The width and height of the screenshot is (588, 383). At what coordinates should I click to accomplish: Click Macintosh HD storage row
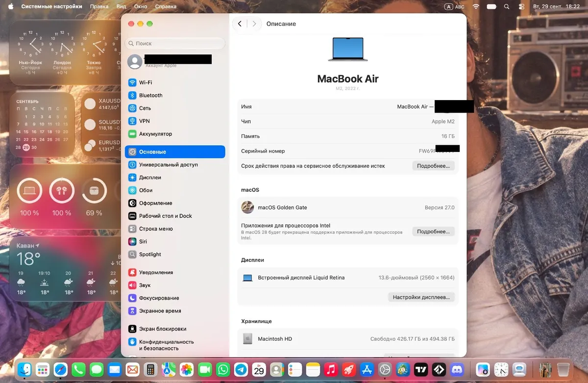coord(348,339)
